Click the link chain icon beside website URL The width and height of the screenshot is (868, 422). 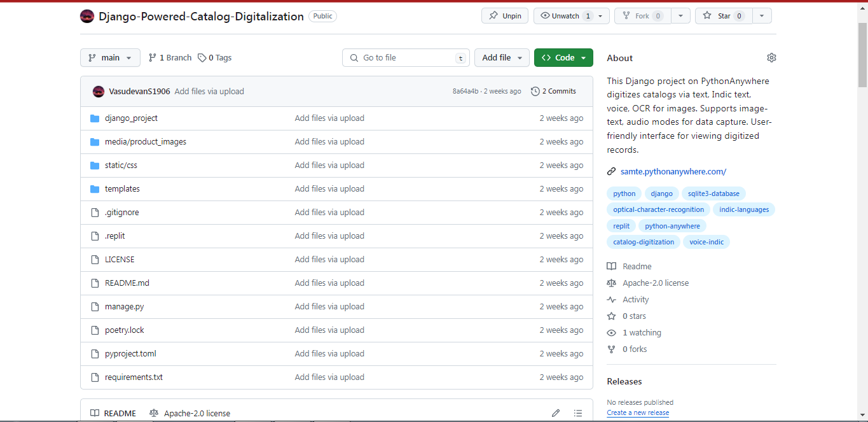tap(611, 172)
